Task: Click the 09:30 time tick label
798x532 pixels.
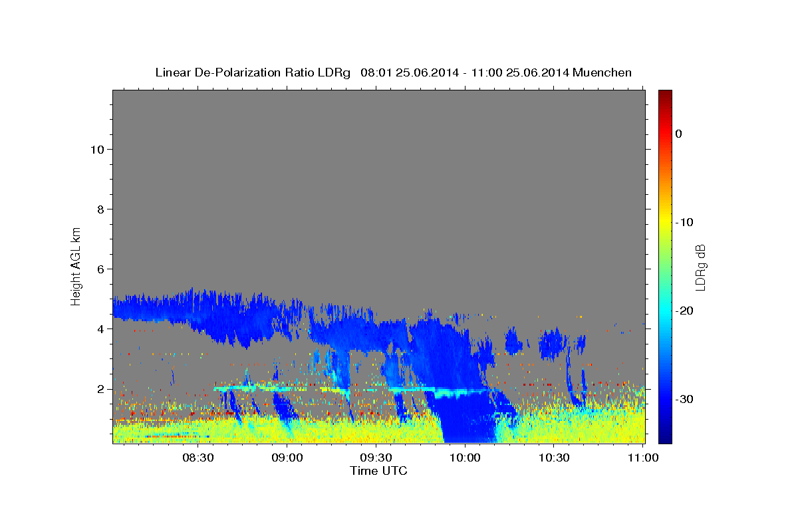Action: pos(376,458)
